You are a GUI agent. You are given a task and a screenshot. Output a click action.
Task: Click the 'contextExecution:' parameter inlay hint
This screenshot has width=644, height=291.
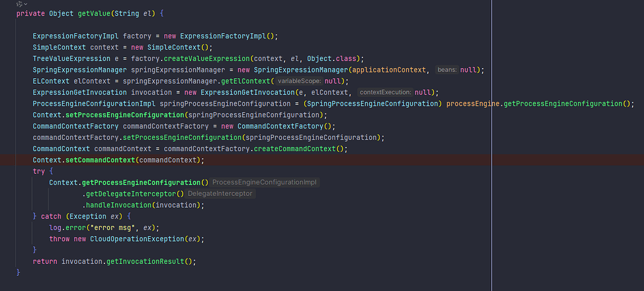(x=386, y=92)
